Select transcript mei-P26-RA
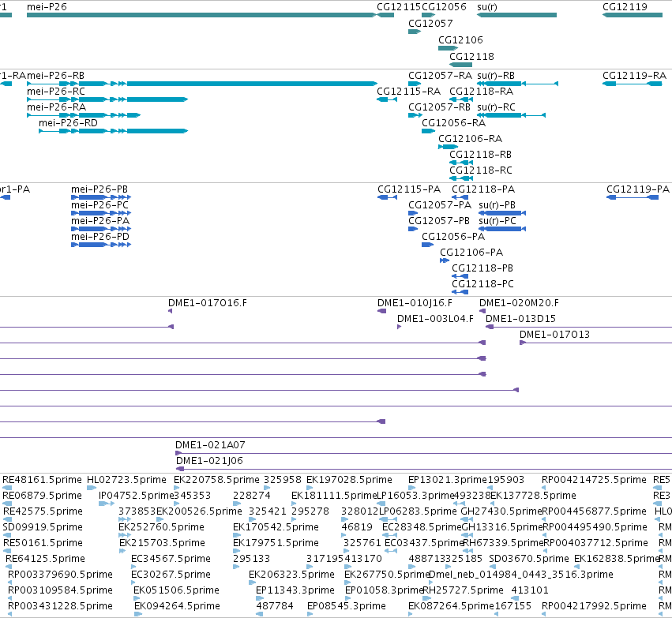Image resolution: width=672 pixels, height=618 pixels. click(84, 115)
